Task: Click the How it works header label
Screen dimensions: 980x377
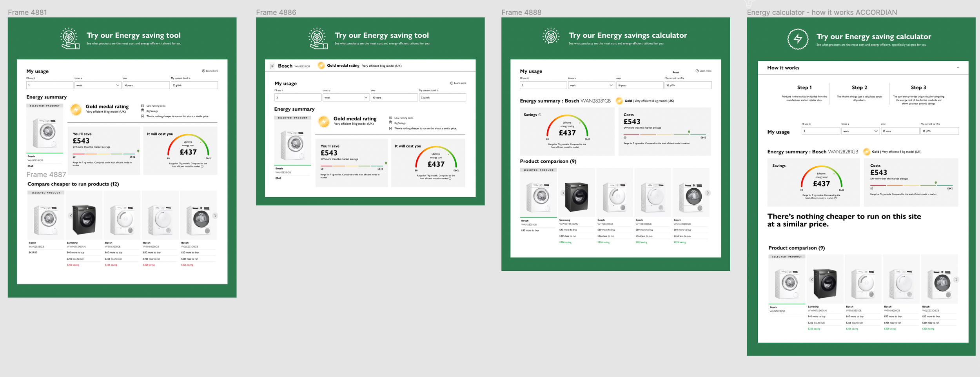Action: point(783,68)
